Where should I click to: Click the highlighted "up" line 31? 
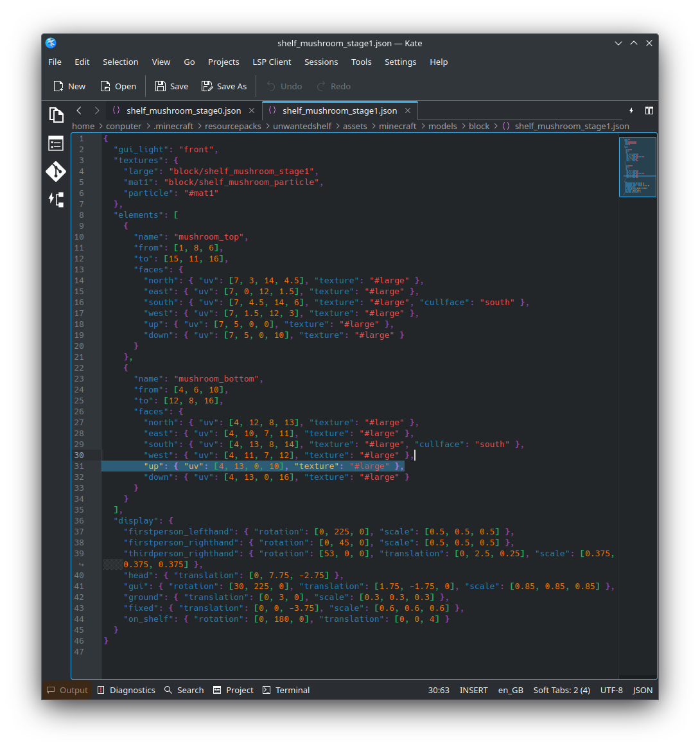click(252, 466)
